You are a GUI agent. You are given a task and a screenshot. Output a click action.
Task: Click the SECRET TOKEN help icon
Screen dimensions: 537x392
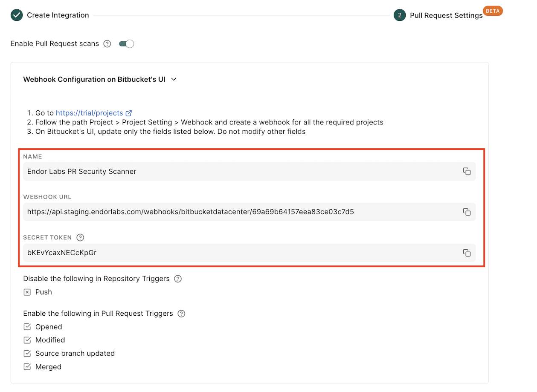point(80,238)
